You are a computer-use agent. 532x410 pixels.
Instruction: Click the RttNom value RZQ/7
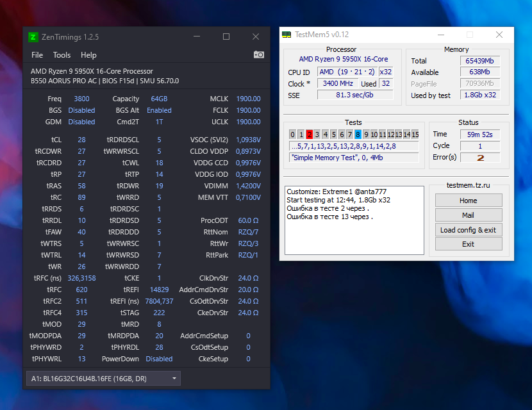coord(248,232)
